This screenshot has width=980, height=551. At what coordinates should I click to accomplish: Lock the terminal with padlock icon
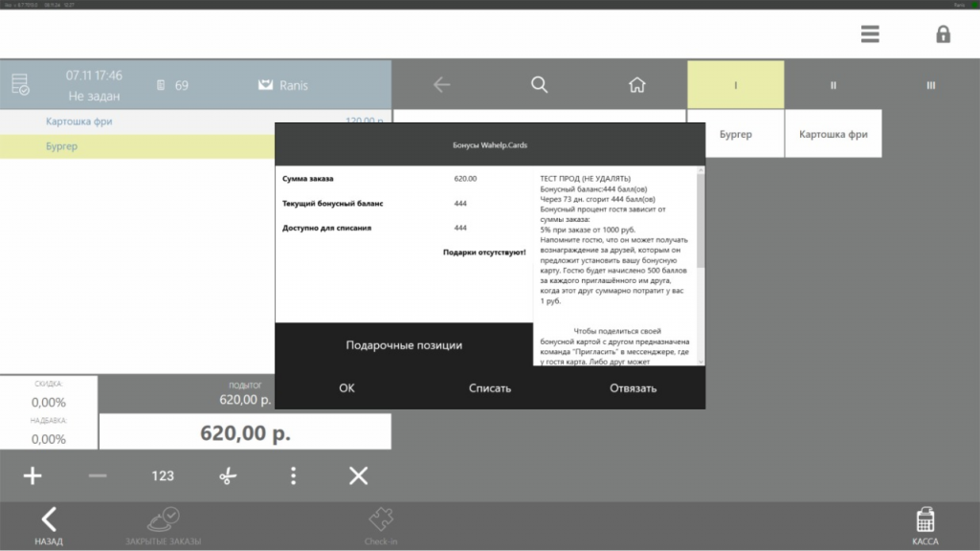coord(943,33)
